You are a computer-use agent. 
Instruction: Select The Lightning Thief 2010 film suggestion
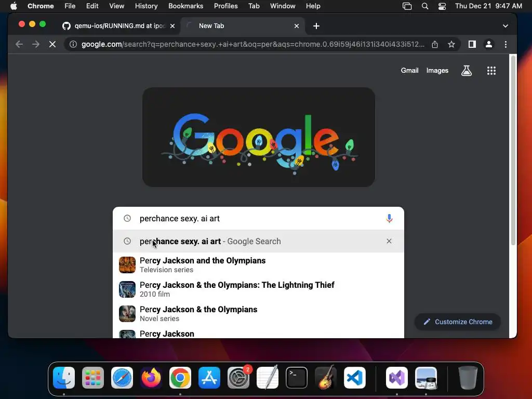[258, 289]
